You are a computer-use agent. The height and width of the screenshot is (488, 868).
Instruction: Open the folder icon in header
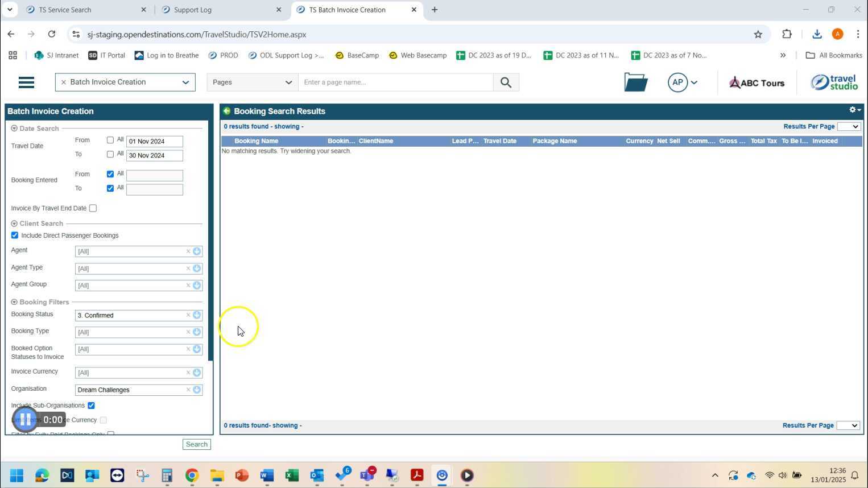point(635,82)
